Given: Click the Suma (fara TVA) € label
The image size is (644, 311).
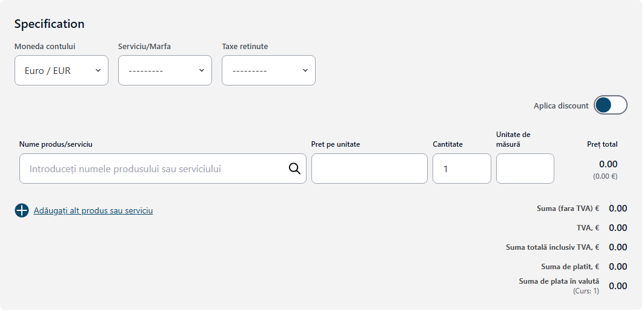Looking at the screenshot, I should tap(568, 209).
